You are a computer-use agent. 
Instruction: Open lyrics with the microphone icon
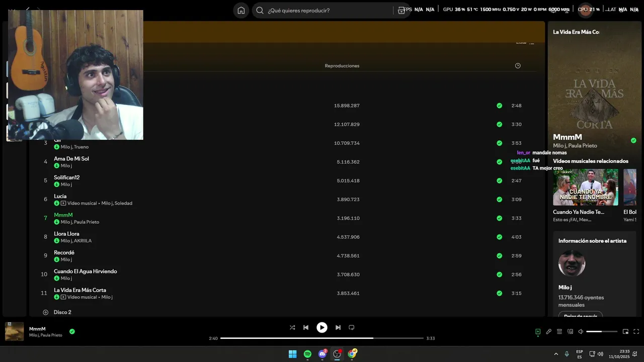[x=549, y=332]
